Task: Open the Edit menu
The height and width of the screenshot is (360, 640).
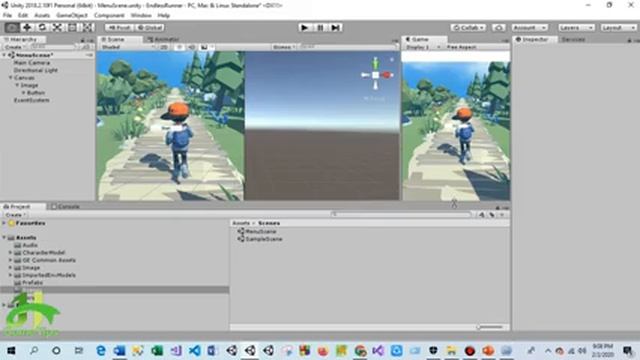Action: tap(23, 16)
